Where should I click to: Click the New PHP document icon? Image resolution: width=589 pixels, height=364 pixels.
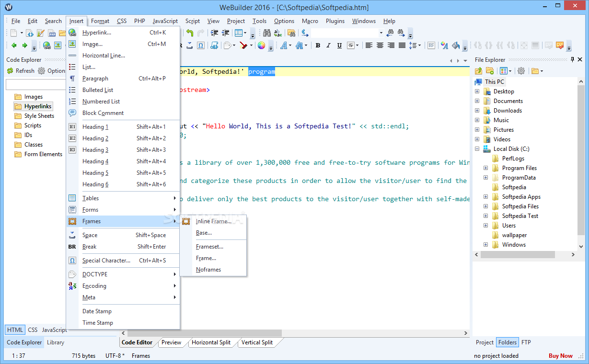52,33
